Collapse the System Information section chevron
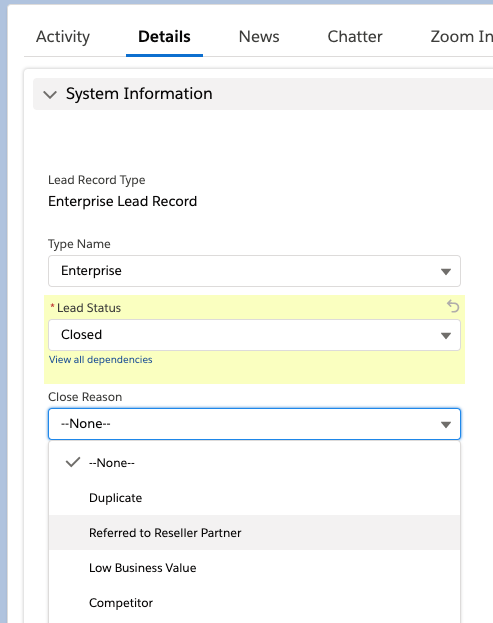 coord(50,95)
